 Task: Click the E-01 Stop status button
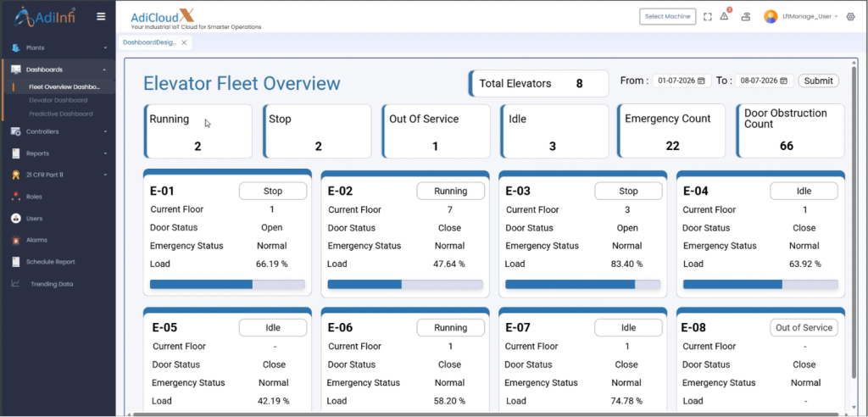point(273,191)
